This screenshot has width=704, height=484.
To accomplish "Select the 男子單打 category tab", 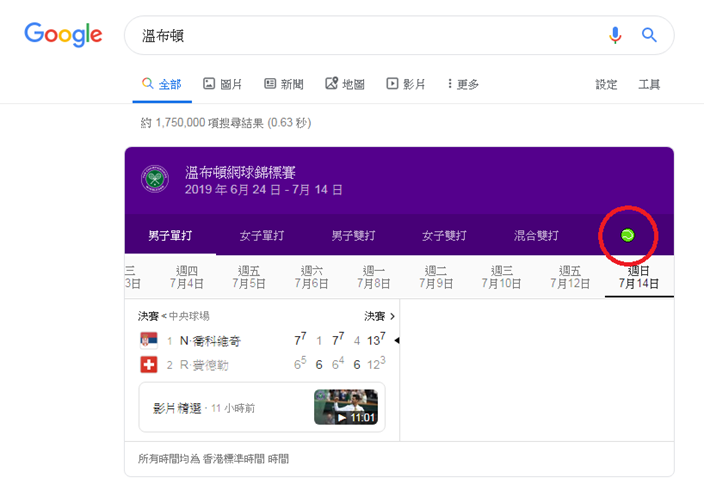I will tap(170, 236).
